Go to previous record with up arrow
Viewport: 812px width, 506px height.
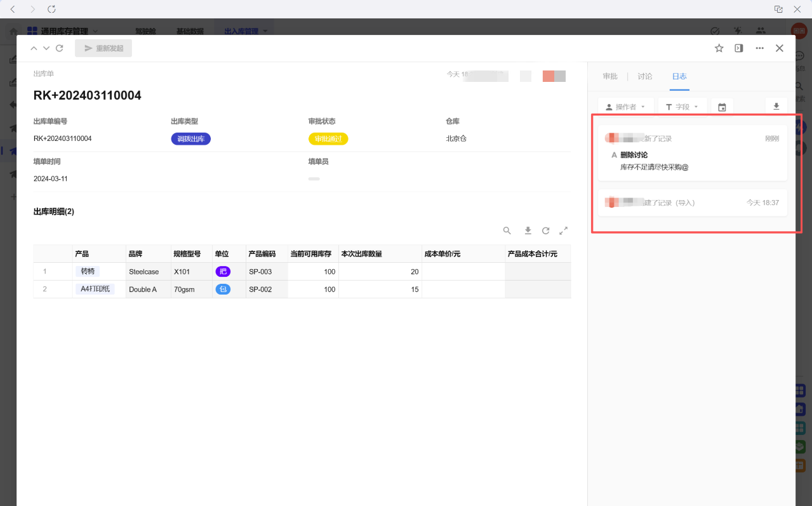point(34,48)
